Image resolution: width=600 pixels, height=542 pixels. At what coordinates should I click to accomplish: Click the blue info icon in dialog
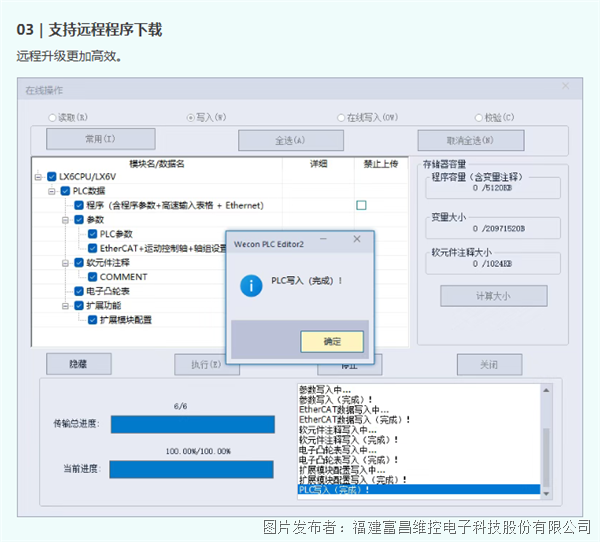249,286
